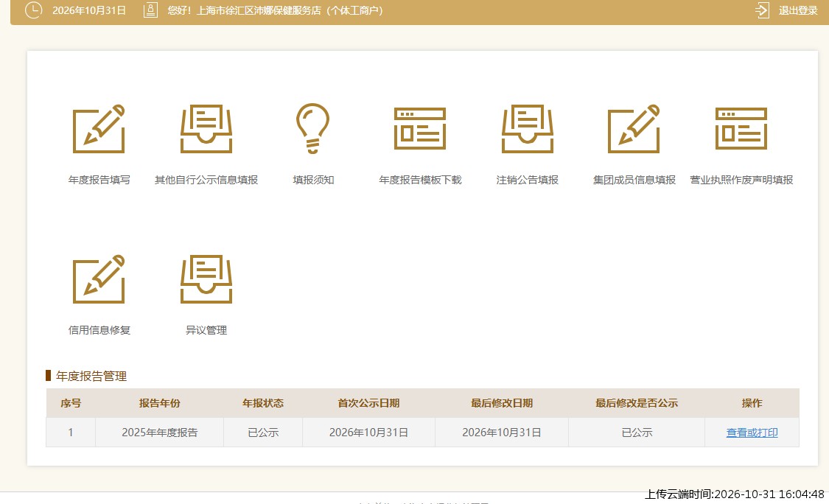This screenshot has width=829, height=504.
Task: Click the header date 2026年10月31日
Action: pyautogui.click(x=89, y=10)
